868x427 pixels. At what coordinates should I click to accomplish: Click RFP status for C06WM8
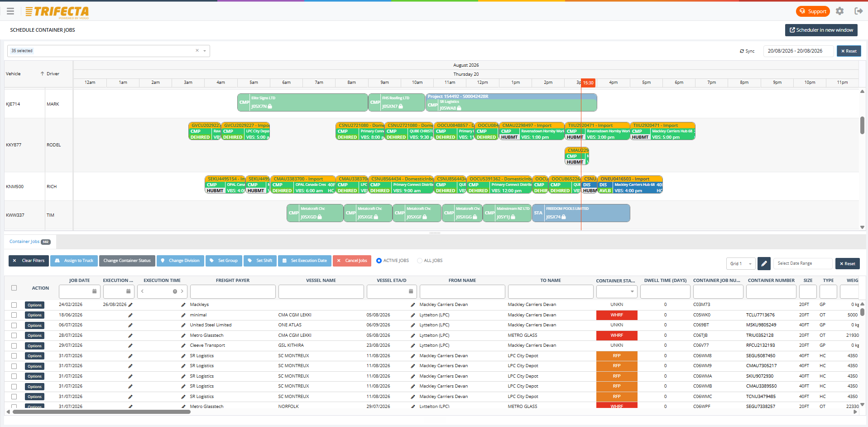(617, 356)
